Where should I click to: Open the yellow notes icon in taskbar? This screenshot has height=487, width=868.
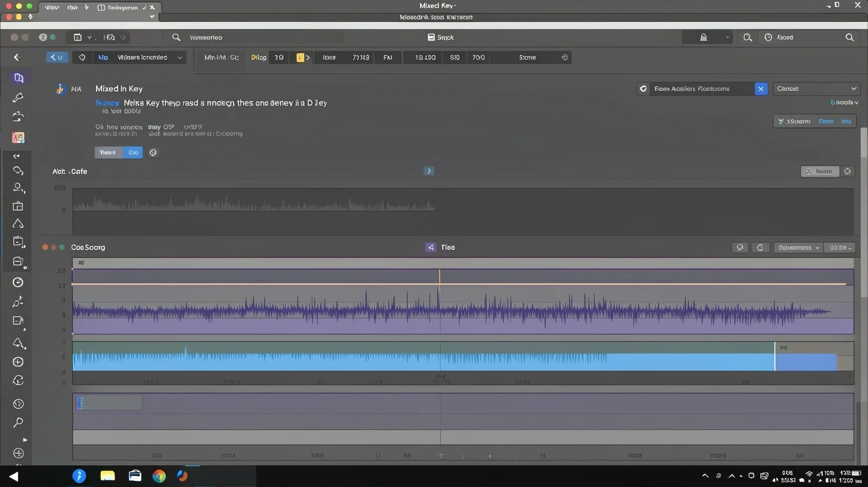click(108, 476)
